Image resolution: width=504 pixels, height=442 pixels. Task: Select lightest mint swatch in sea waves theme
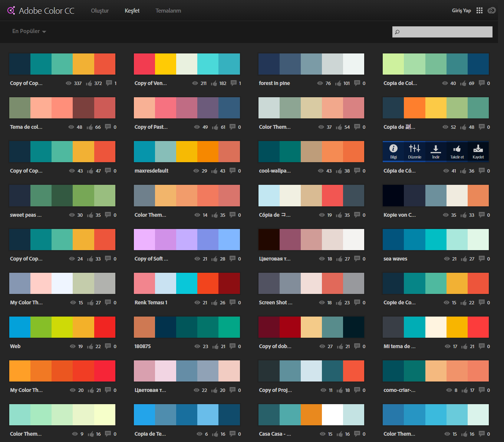pyautogui.click(x=478, y=239)
